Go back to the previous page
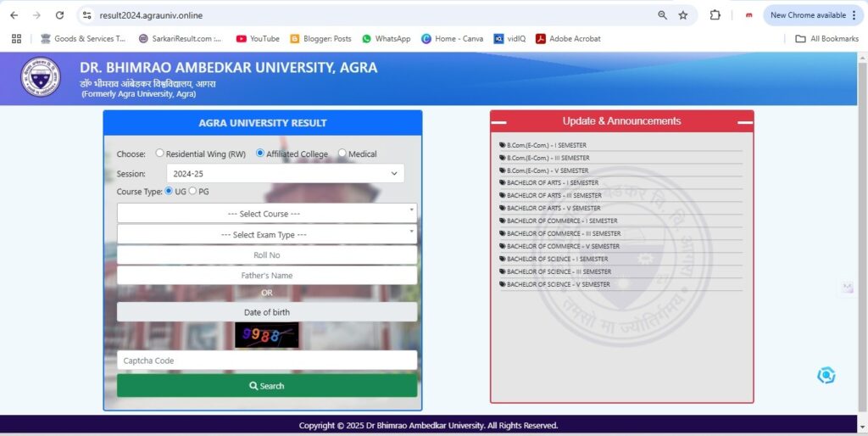Viewport: 868px width, 436px height. 14,15
